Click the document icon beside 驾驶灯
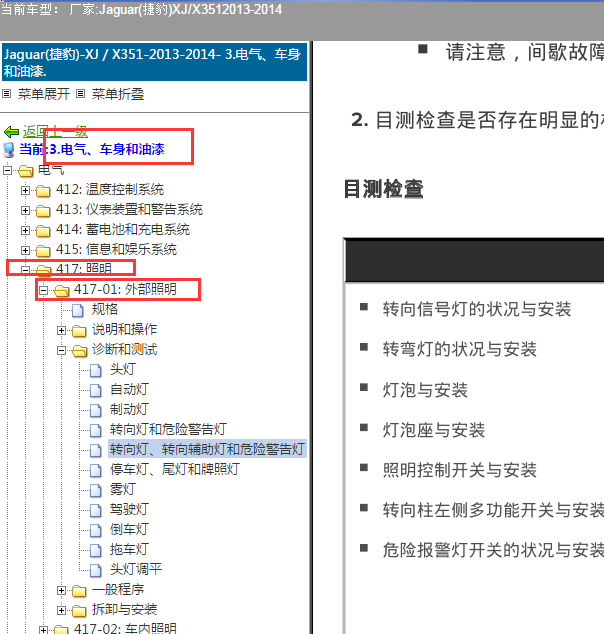Viewport: 604px width, 634px height. (x=96, y=510)
